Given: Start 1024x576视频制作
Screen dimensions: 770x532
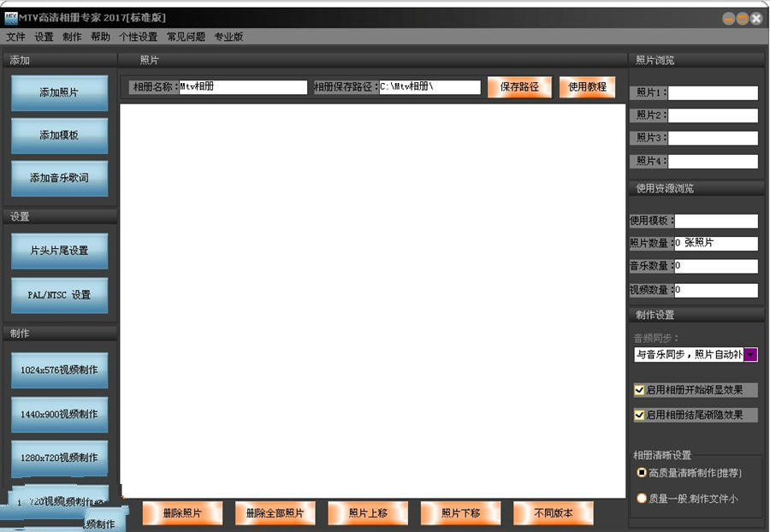Looking at the screenshot, I should coord(59,370).
